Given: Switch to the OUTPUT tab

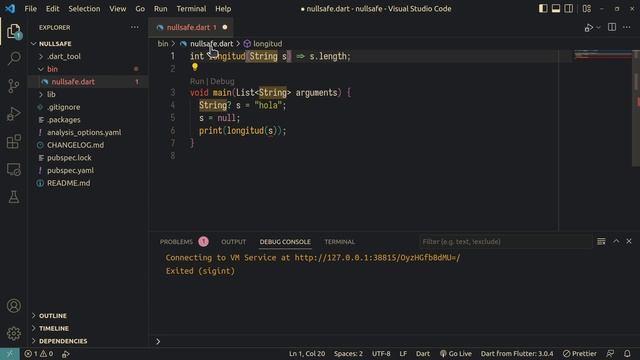Looking at the screenshot, I should tap(233, 242).
